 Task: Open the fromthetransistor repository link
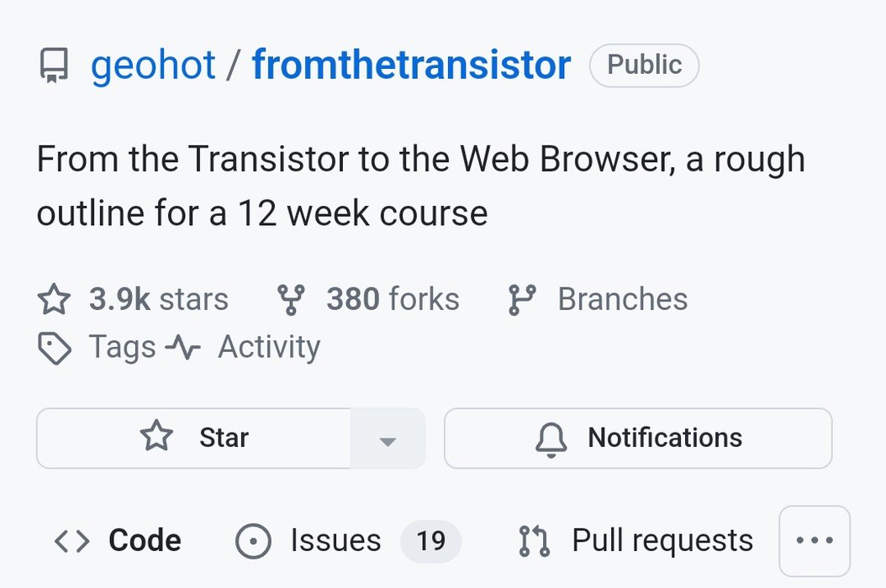411,65
